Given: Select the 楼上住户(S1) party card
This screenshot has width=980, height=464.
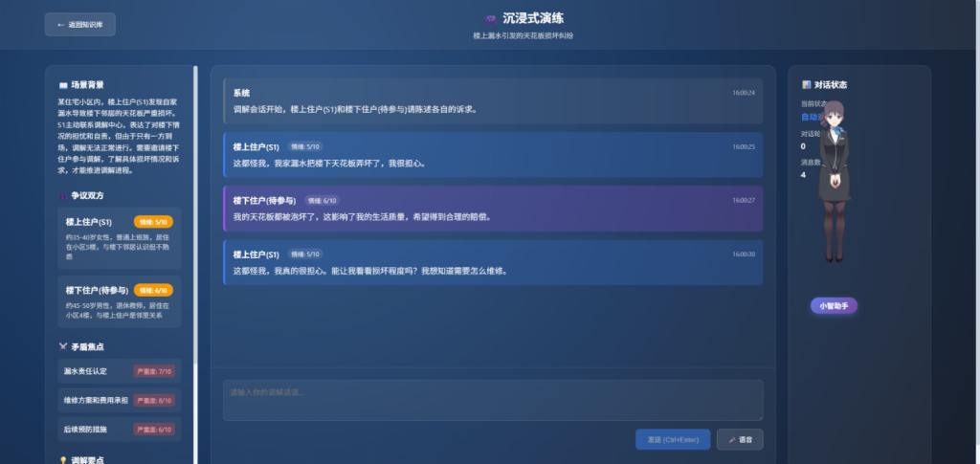Looking at the screenshot, I should (119, 239).
